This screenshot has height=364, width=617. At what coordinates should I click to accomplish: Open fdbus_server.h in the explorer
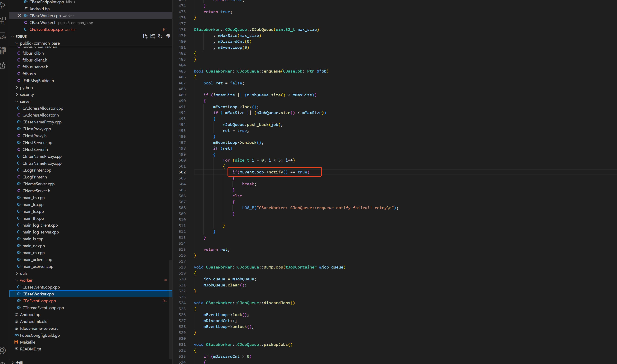[91, 67]
